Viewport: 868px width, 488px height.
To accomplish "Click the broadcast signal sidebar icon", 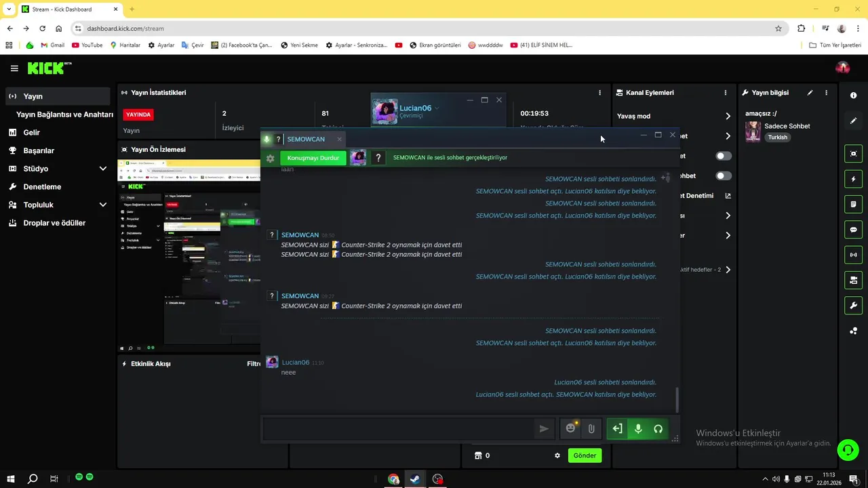I will (x=853, y=255).
